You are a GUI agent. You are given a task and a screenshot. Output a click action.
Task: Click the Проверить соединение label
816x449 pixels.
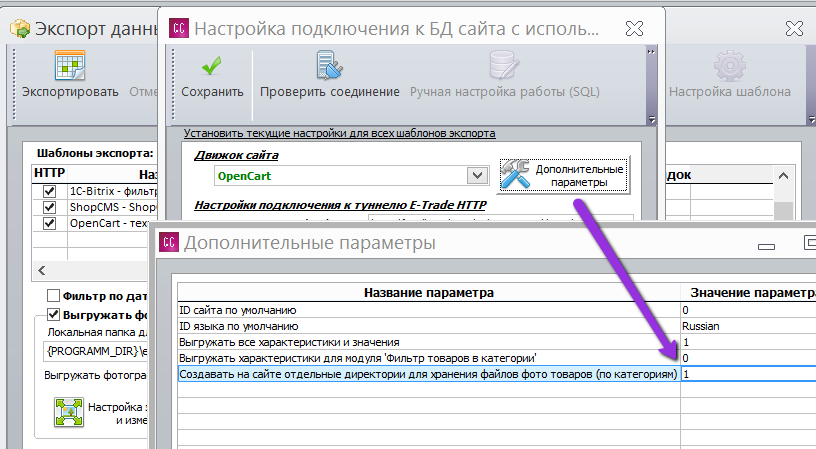[330, 92]
